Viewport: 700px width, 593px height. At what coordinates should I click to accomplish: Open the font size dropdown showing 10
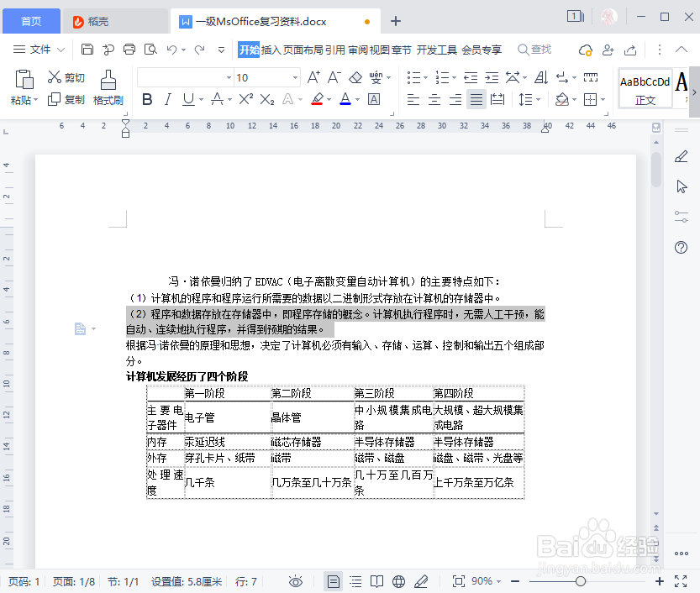(295, 77)
